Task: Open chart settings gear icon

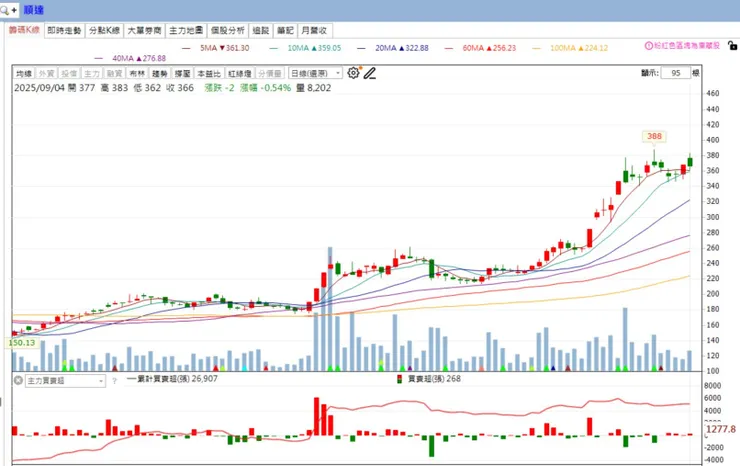Action: coord(353,73)
